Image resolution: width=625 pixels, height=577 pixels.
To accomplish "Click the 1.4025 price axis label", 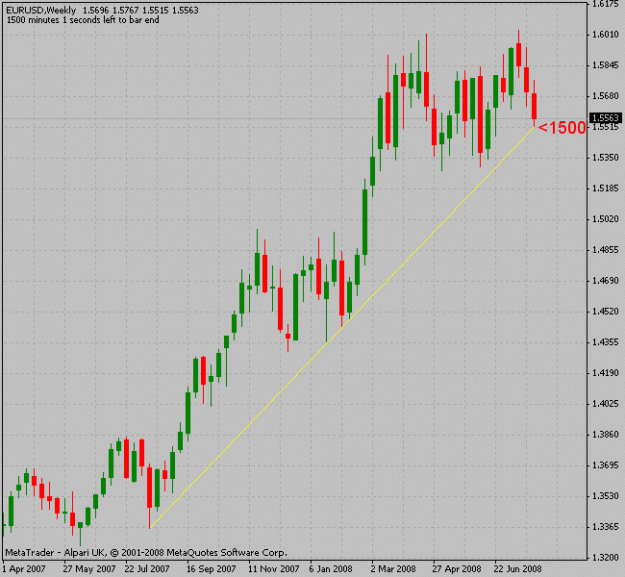I will point(605,404).
